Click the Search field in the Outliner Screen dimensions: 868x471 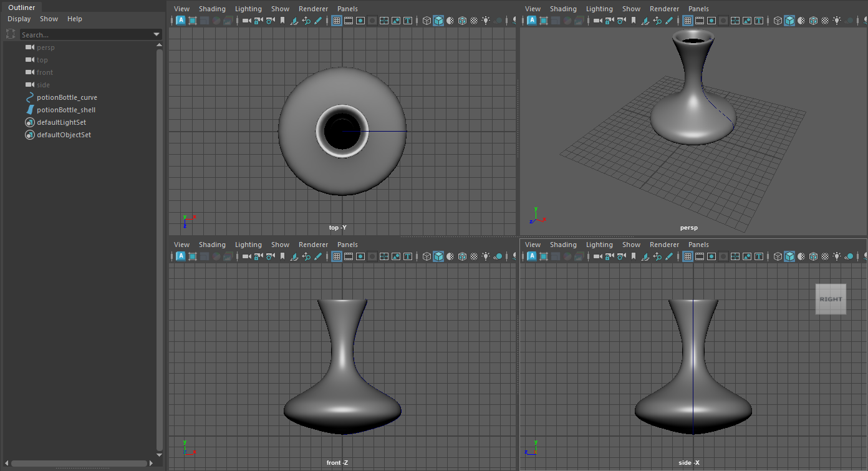coord(87,34)
